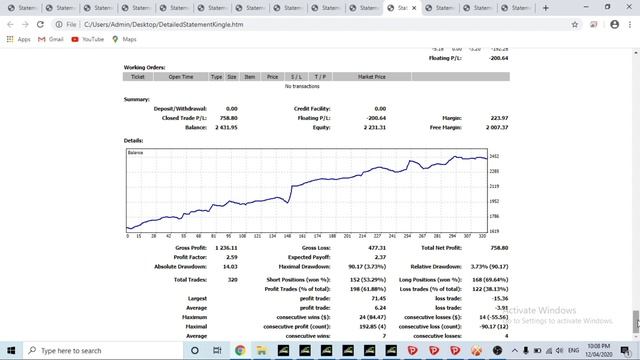Click the Margin value '223.97'
This screenshot has width=640, height=360.
(x=500, y=118)
